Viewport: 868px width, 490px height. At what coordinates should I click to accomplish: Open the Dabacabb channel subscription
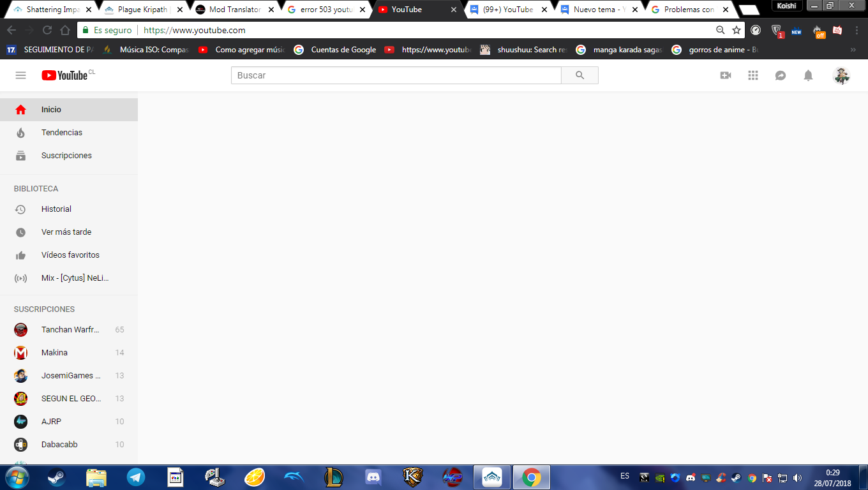point(69,445)
